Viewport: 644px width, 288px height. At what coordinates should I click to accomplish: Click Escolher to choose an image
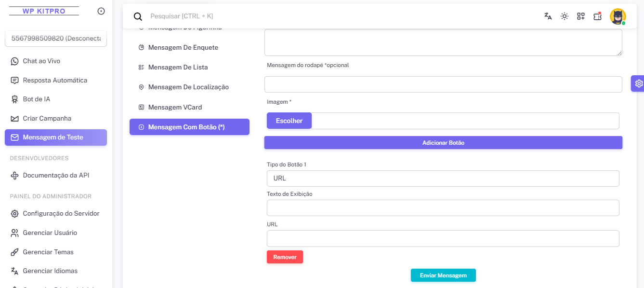(289, 121)
